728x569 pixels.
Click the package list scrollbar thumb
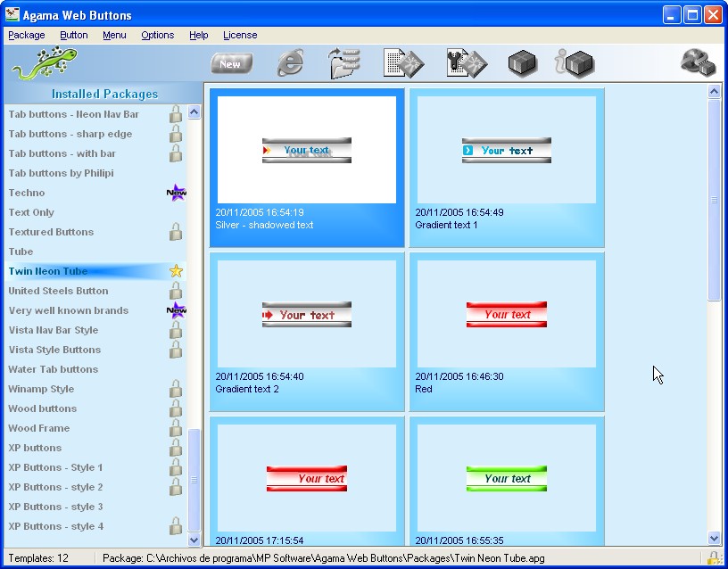[194, 480]
